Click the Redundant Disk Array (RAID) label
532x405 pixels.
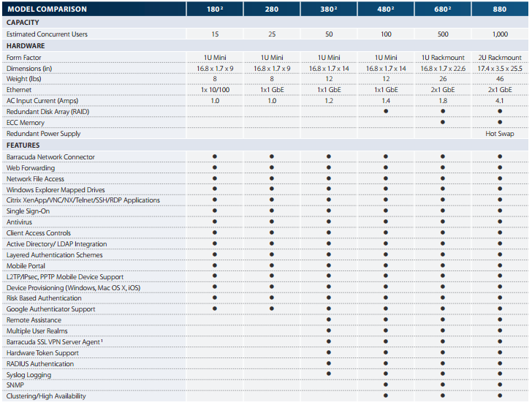pyautogui.click(x=47, y=112)
